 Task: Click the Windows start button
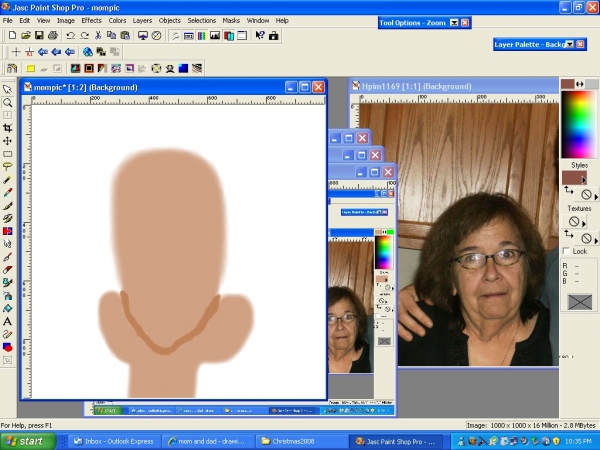coord(28,441)
